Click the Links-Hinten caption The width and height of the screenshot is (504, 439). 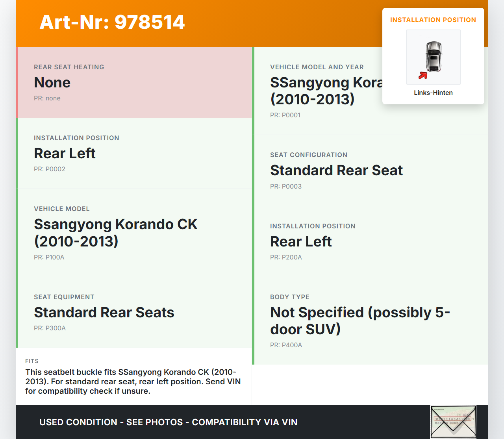coord(433,93)
